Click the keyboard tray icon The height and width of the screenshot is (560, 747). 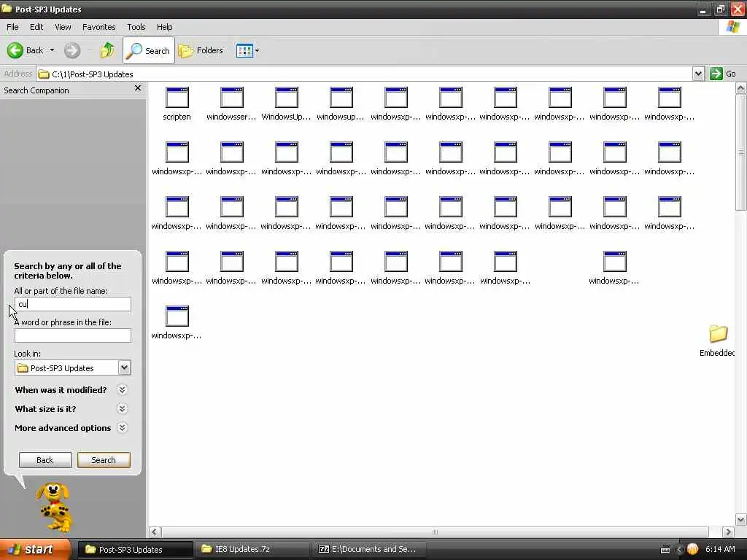tap(665, 550)
